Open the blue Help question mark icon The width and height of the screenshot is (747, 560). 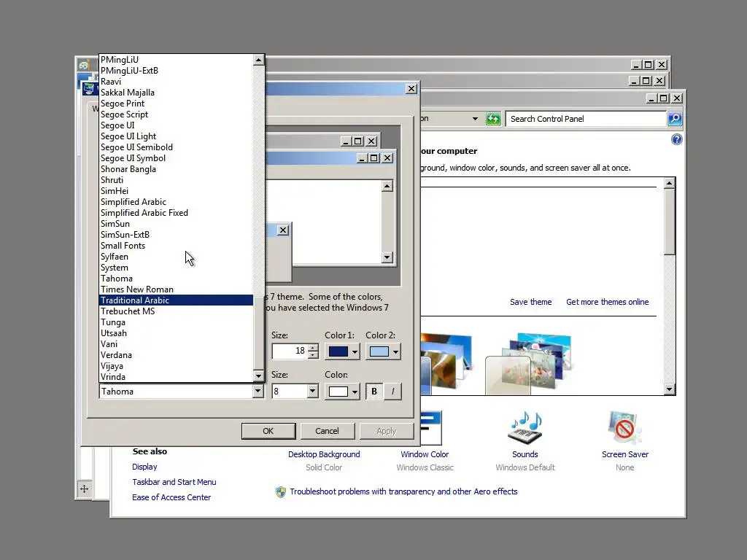[676, 139]
